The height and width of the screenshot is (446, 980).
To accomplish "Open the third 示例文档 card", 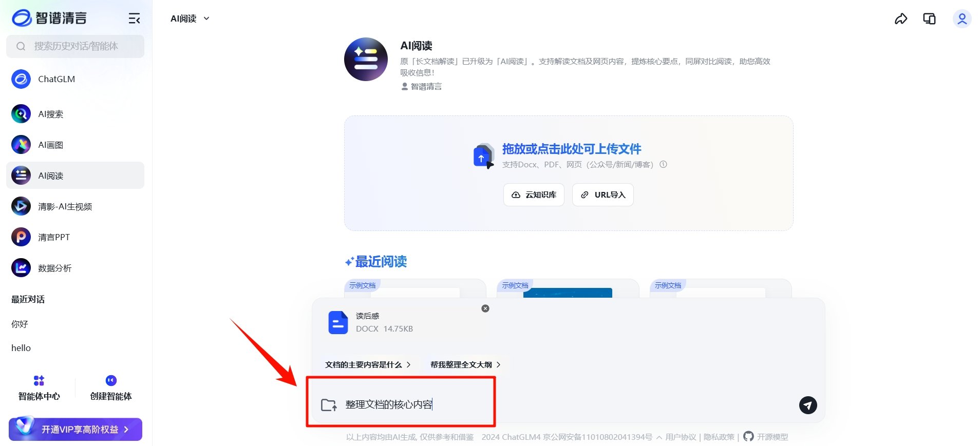I will coord(721,288).
